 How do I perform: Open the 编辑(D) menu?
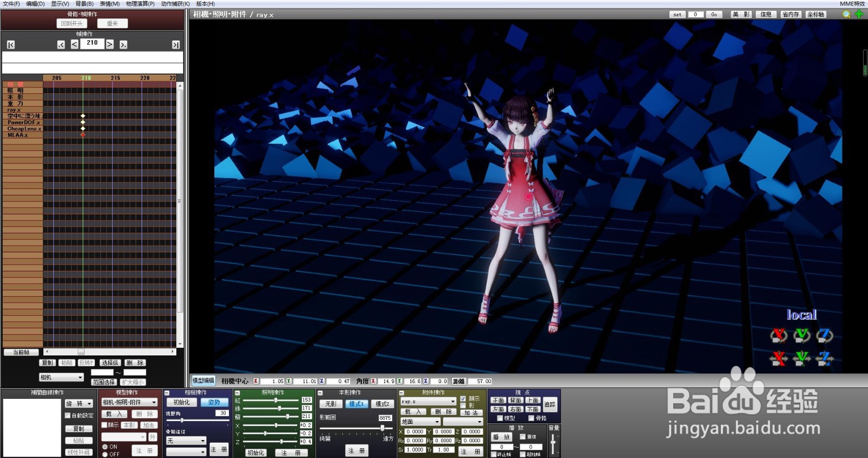(35, 4)
